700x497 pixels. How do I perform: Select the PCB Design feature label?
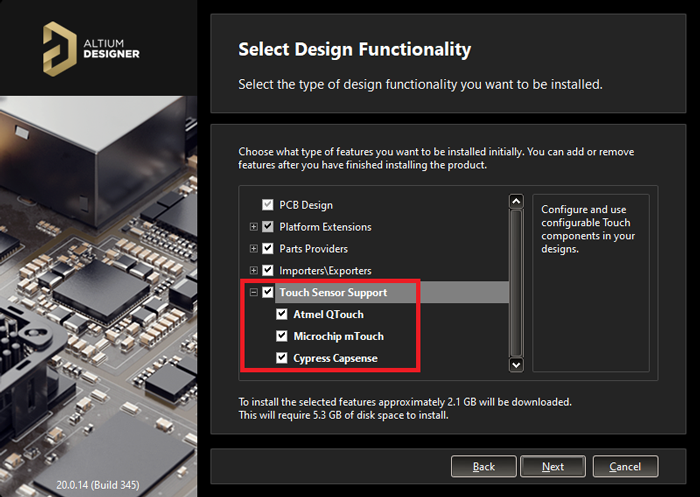(x=306, y=205)
